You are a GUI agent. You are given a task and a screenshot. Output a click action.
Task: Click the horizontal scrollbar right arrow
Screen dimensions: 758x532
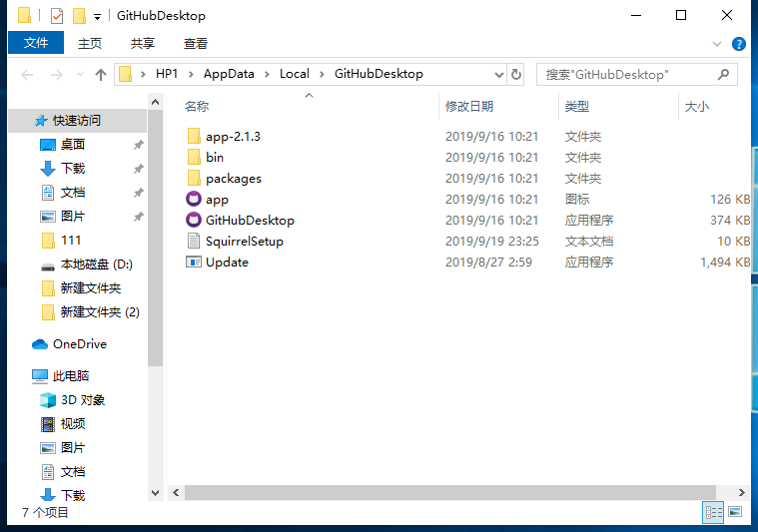742,492
